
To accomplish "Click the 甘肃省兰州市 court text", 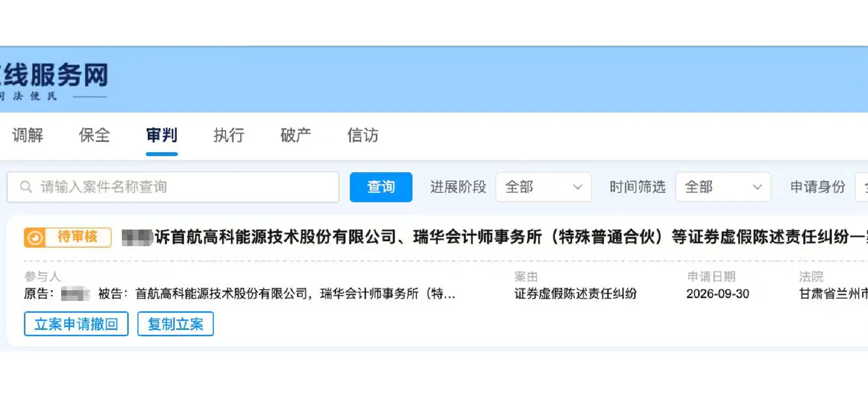I will (833, 294).
